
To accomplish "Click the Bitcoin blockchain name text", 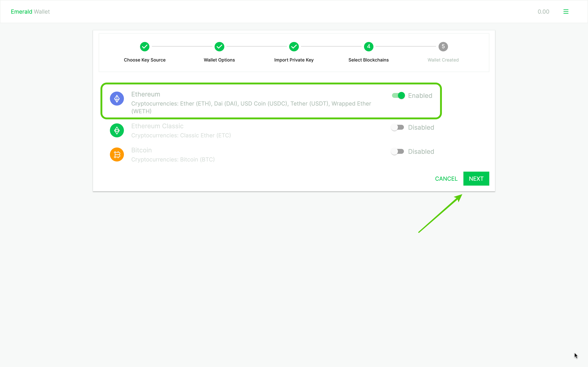I will [x=141, y=150].
